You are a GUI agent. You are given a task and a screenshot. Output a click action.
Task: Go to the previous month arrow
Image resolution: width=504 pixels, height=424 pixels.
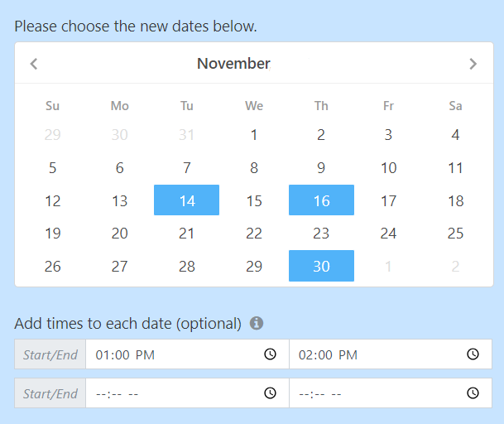point(34,64)
